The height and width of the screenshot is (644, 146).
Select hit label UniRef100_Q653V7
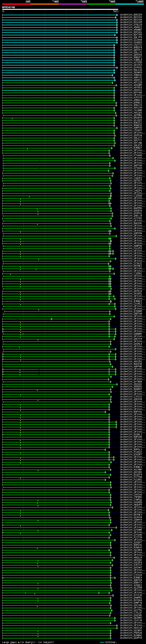tap(131, 50)
